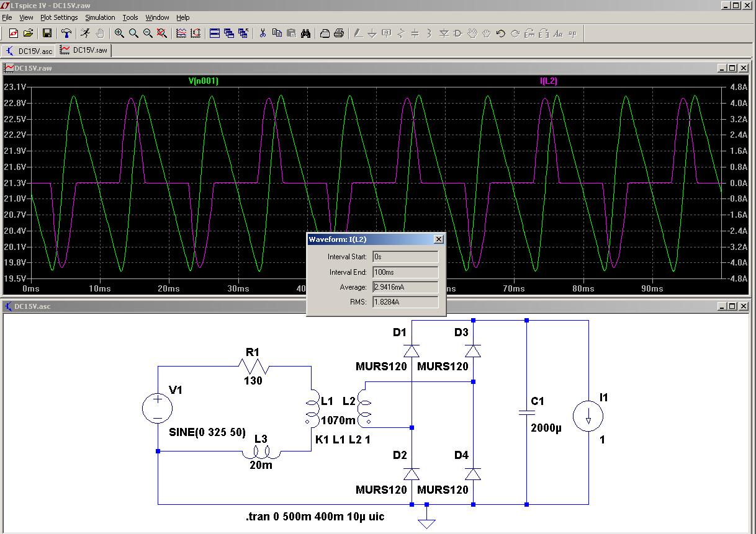This screenshot has height=534, width=756.
Task: Open the Tools menu
Action: click(130, 17)
